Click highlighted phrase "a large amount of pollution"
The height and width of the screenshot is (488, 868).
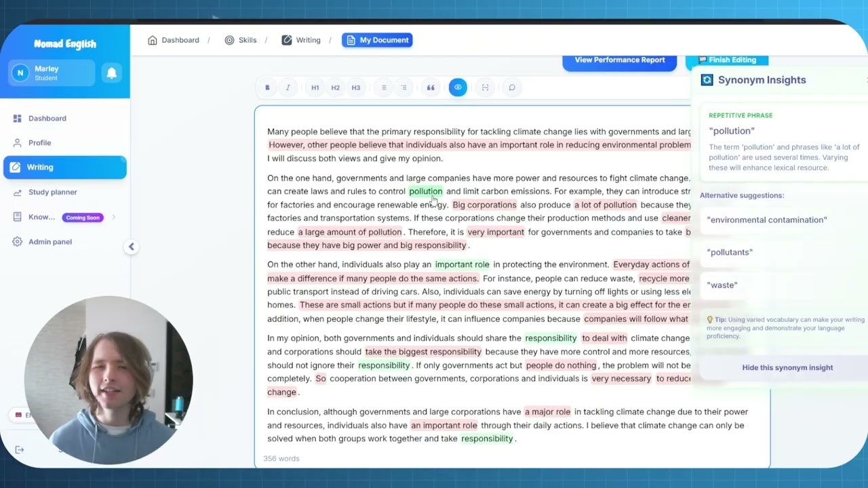click(x=349, y=232)
